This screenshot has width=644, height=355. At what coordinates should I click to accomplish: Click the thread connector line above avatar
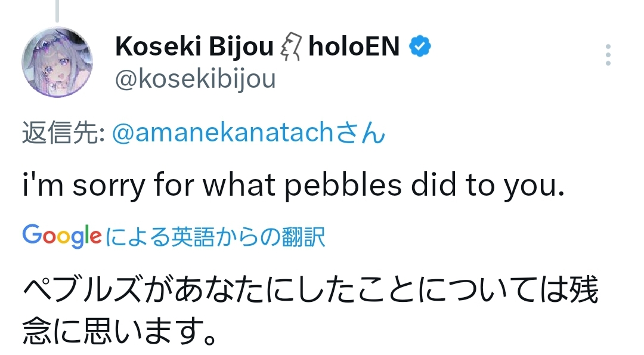point(57,9)
